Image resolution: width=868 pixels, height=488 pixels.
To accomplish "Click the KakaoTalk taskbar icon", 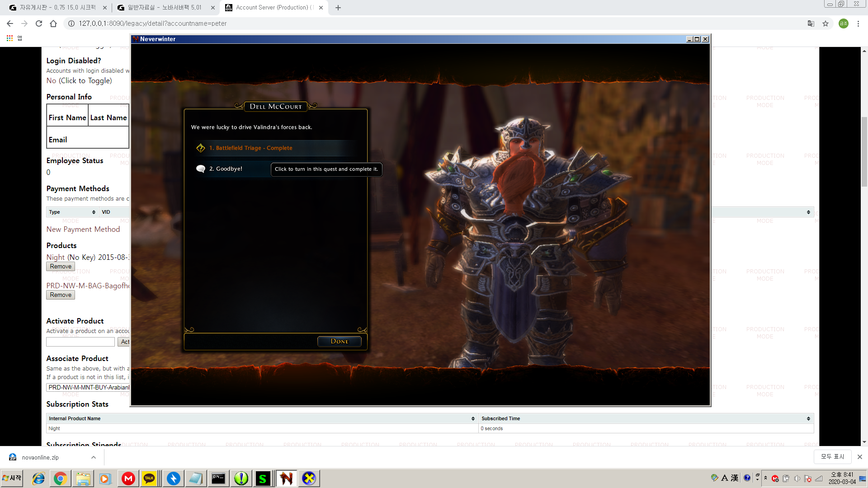I will tap(149, 478).
